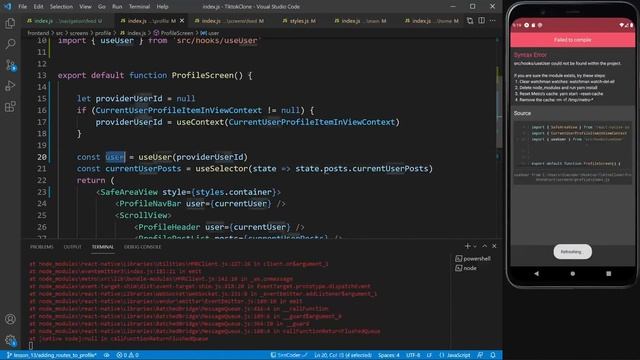Select the TERMINAL panel tab
Screen dimensions: 640x360
(102, 247)
